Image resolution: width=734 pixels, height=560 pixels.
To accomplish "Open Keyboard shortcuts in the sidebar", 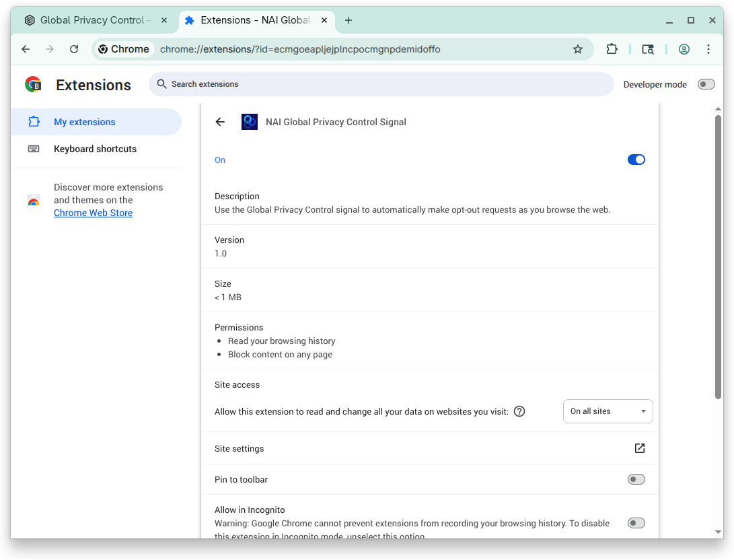I will tap(96, 149).
